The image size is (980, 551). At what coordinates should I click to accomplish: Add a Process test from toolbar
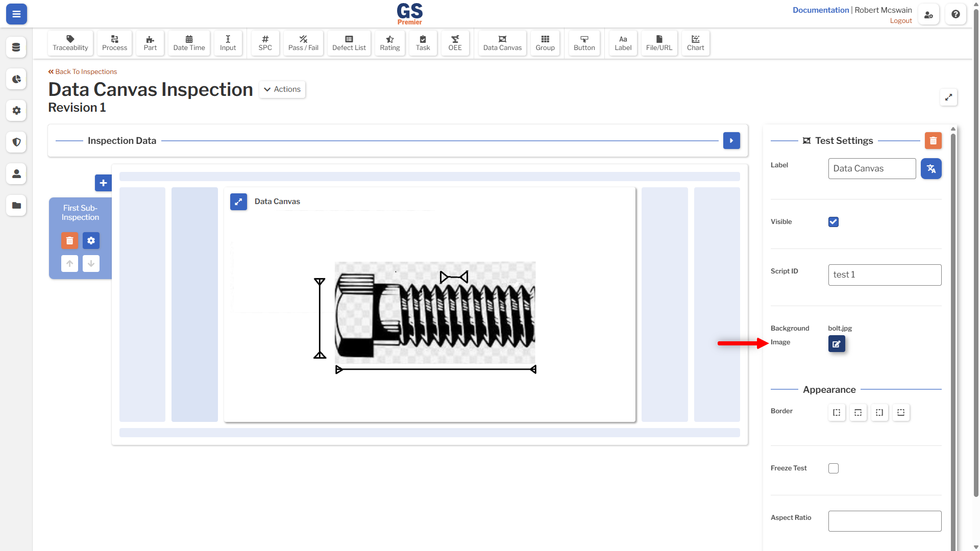tap(114, 43)
